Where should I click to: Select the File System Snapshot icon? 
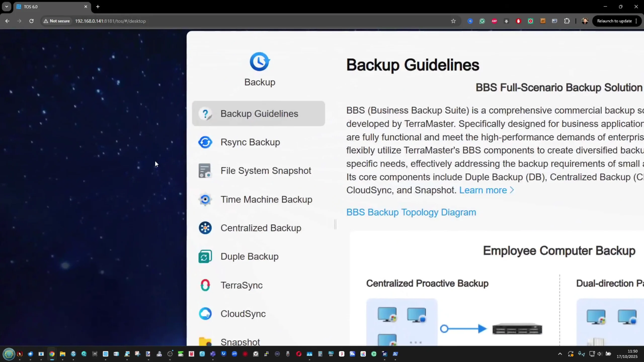205,171
